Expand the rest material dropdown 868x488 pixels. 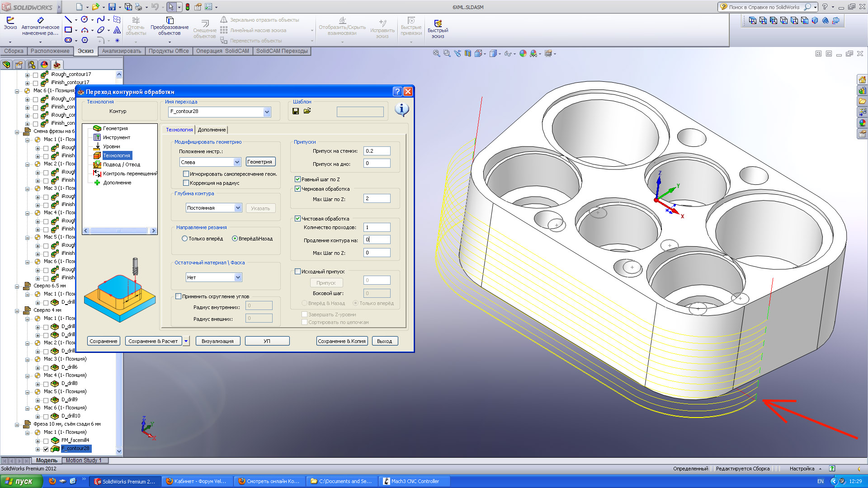[x=238, y=277]
